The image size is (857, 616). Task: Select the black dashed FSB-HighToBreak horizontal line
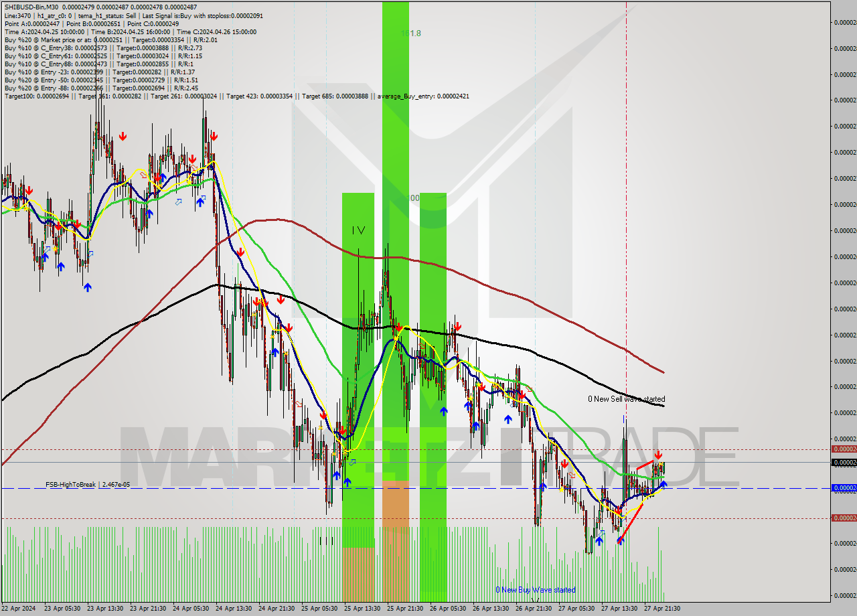pos(415,488)
